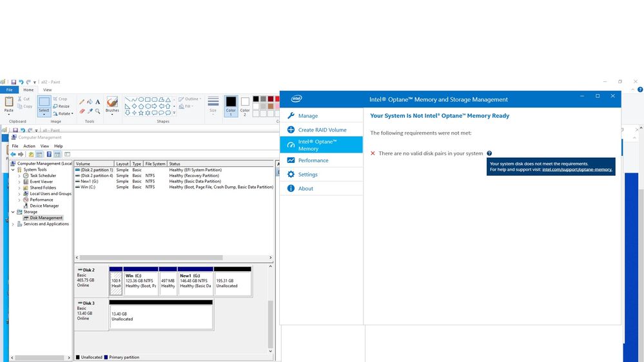The image size is (644, 362).
Task: Open Intel Optane Memory sidebar section
Action: 321,145
